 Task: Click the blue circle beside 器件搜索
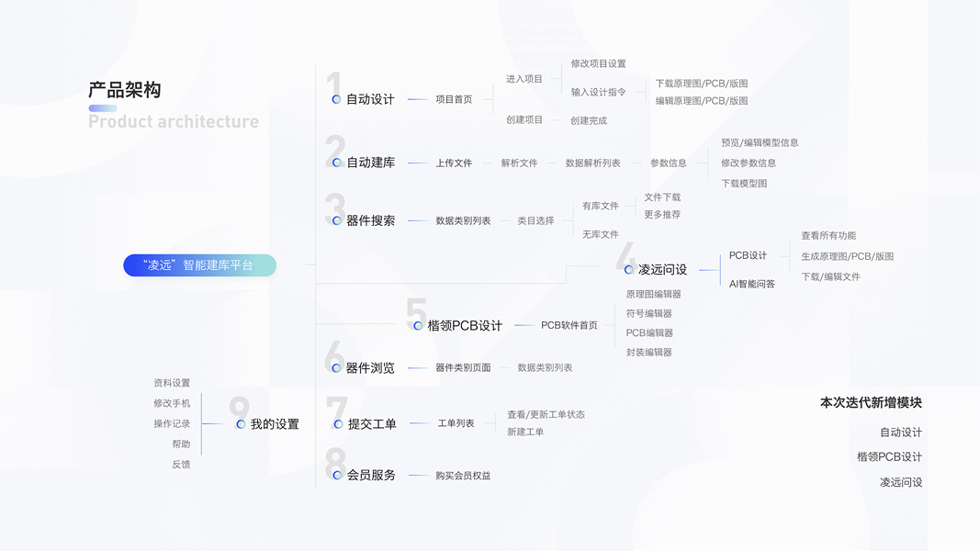337,220
